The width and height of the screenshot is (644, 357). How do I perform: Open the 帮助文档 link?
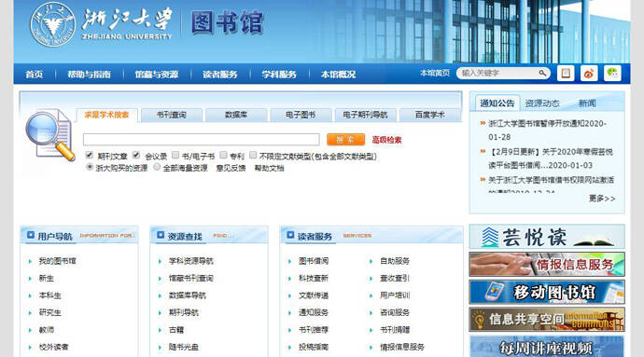269,168
